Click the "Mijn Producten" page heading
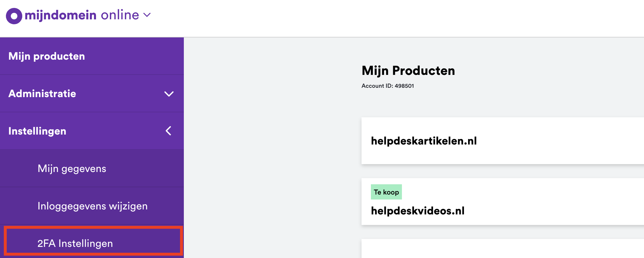 point(408,71)
